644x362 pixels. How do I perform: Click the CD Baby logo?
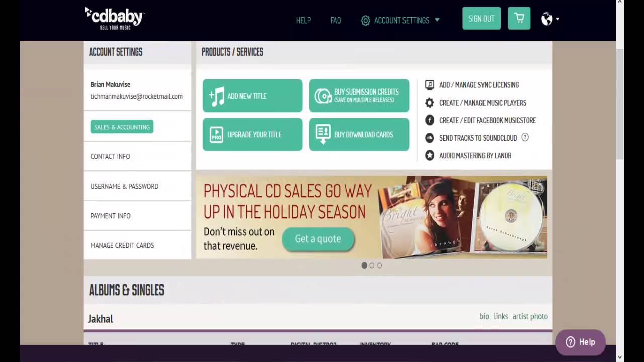click(114, 18)
